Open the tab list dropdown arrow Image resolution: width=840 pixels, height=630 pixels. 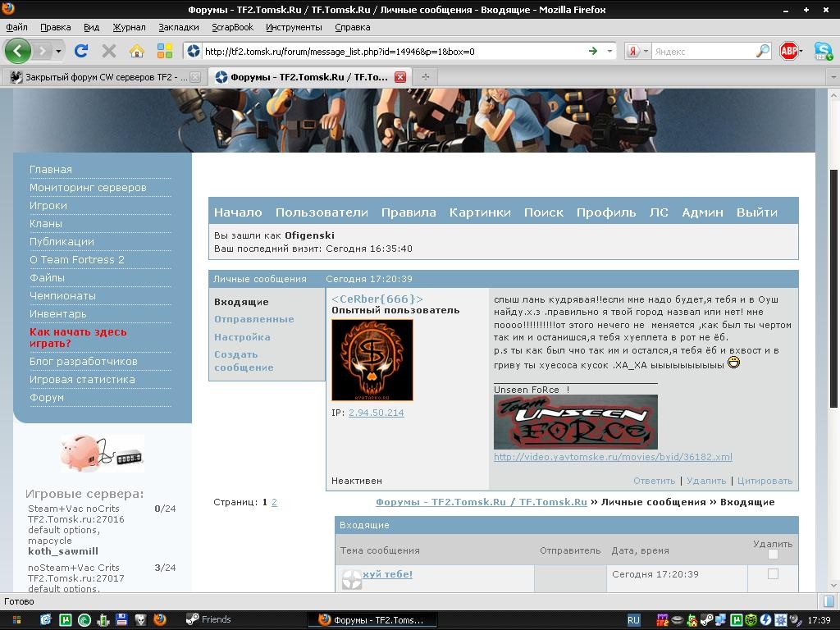833,77
